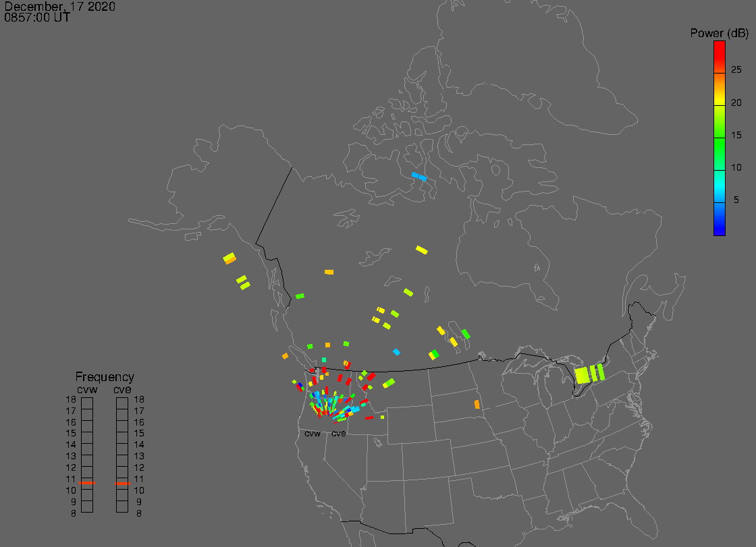Click the 8 label left of the cvw bar

point(74,513)
